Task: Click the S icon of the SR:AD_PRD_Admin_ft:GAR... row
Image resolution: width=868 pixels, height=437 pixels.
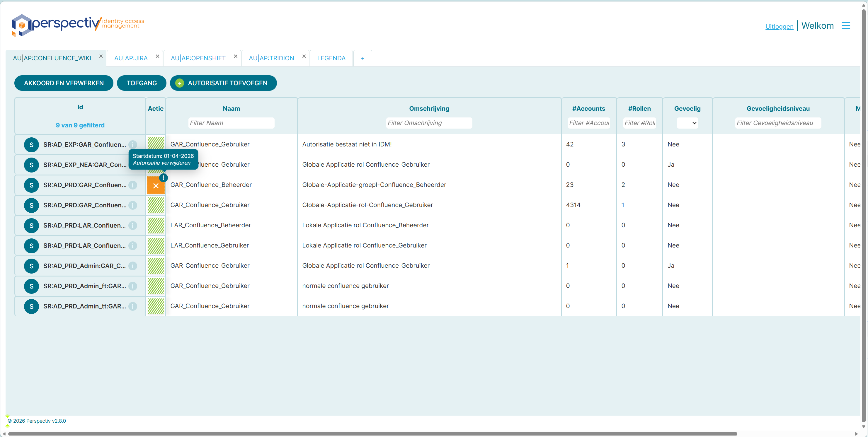Action: (31, 286)
